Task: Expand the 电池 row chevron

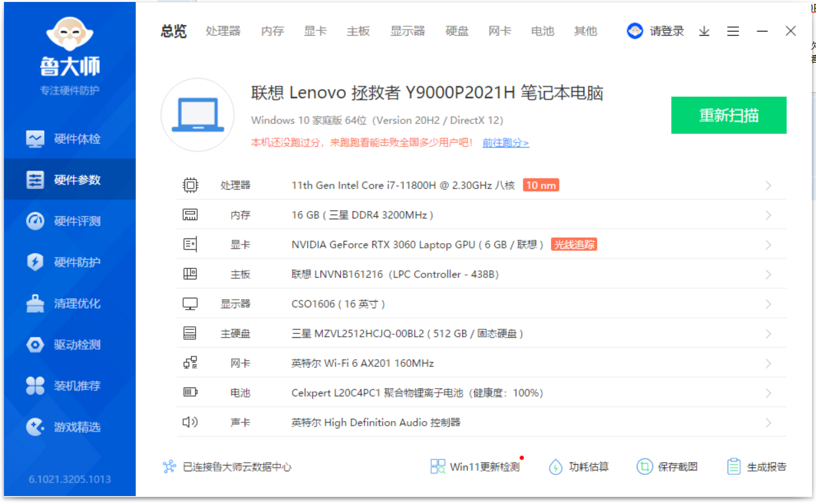Action: 769,393
